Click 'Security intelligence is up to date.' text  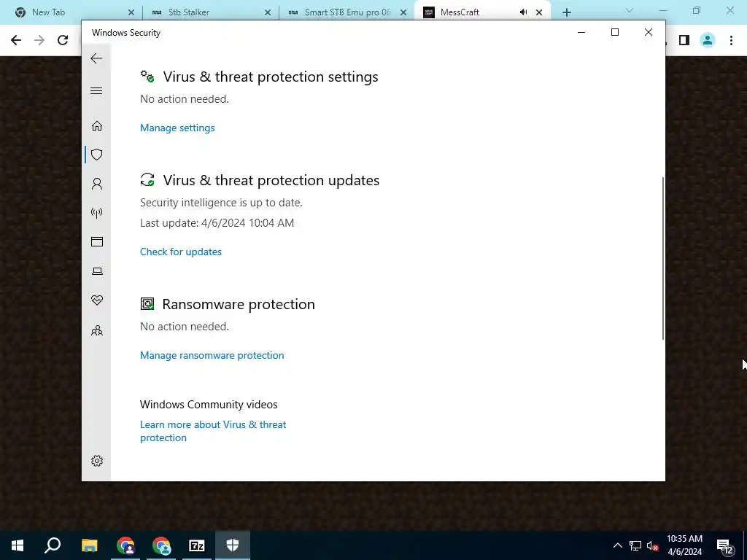click(221, 203)
